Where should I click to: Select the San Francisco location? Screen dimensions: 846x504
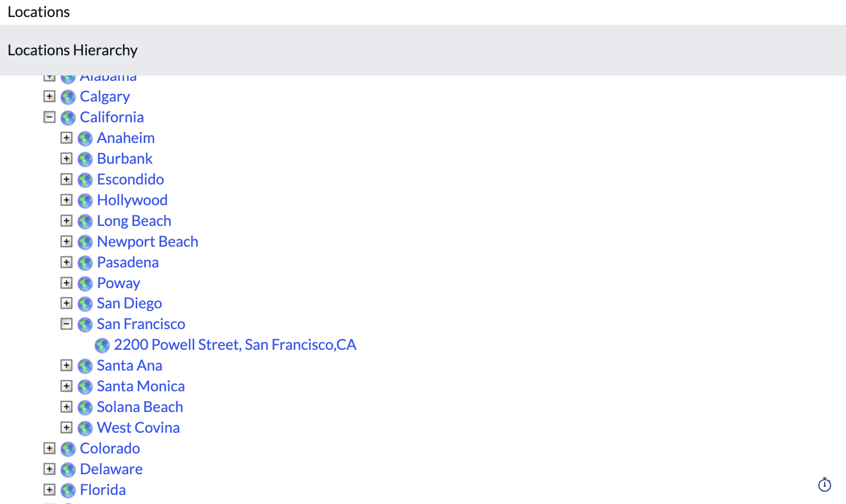[141, 324]
